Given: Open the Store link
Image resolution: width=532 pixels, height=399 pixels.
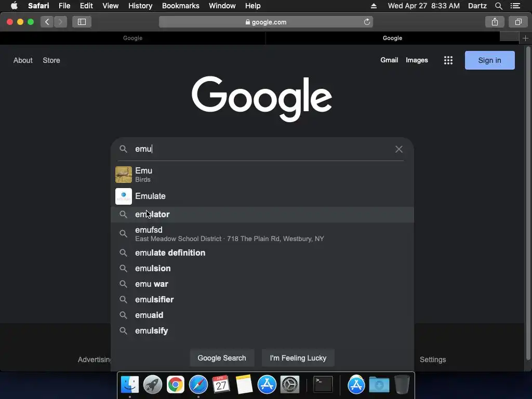Looking at the screenshot, I should pyautogui.click(x=51, y=60).
